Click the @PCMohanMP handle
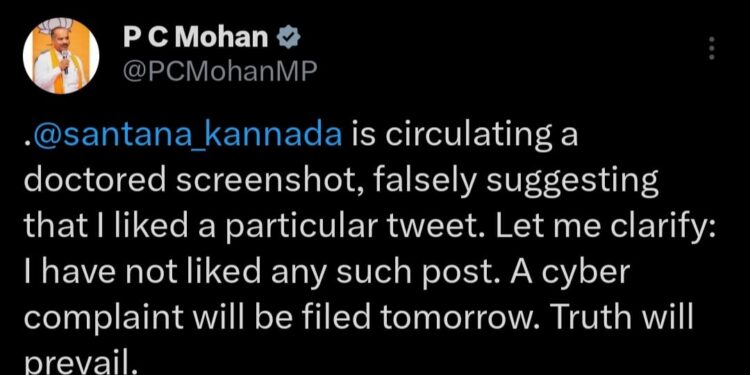The width and height of the screenshot is (750, 375). pos(220,72)
